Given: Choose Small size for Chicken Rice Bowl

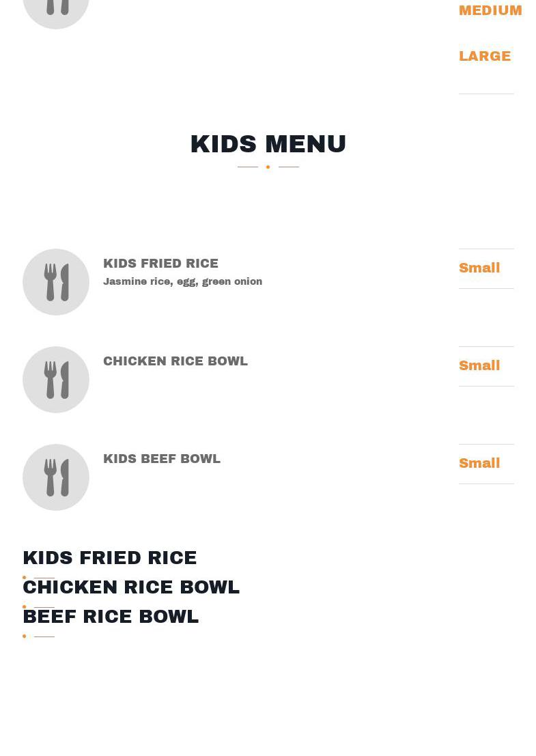Looking at the screenshot, I should coord(479,365).
